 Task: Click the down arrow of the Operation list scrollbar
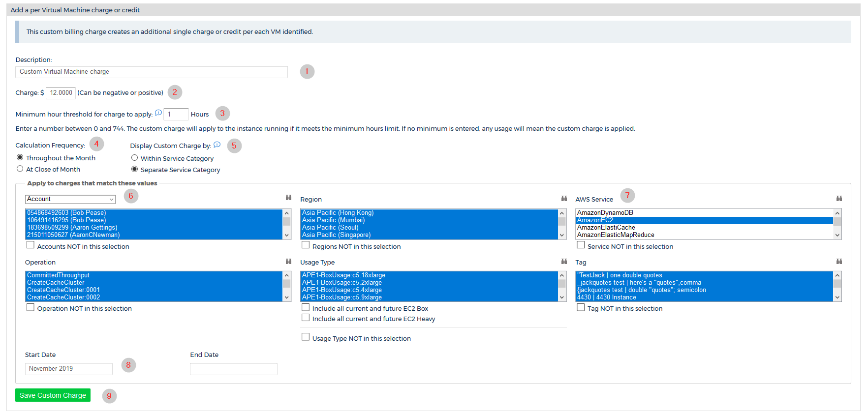coord(287,297)
